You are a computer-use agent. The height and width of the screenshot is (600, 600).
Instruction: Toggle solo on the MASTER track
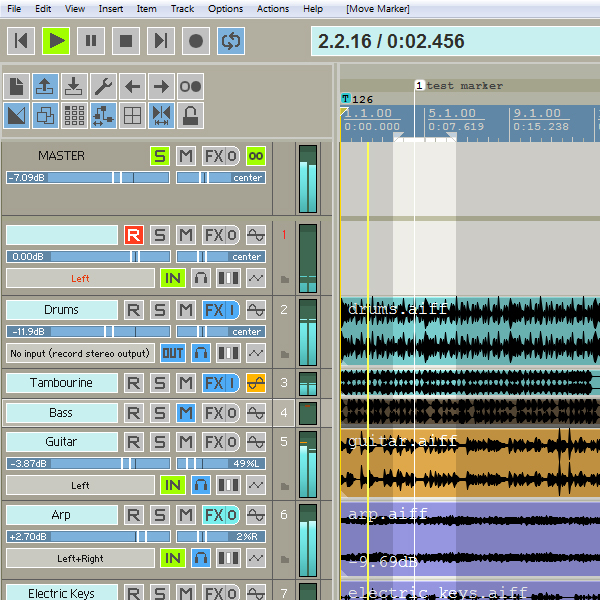[160, 156]
